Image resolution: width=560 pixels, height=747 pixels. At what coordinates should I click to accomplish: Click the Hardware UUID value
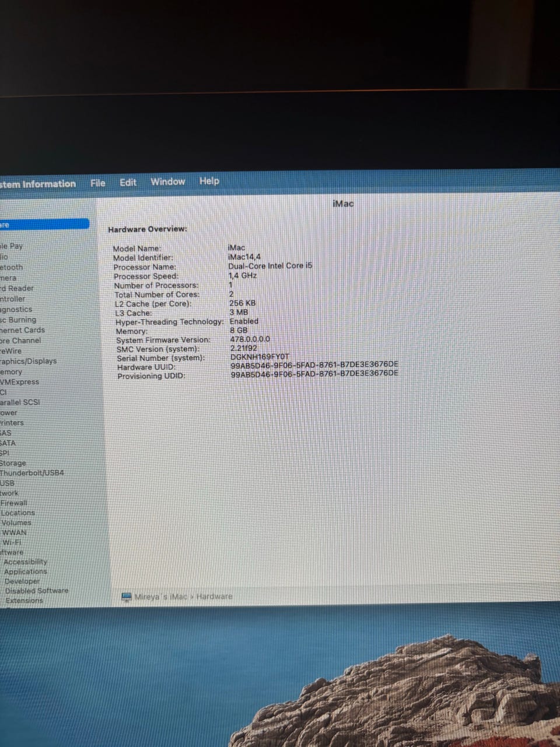click(314, 365)
